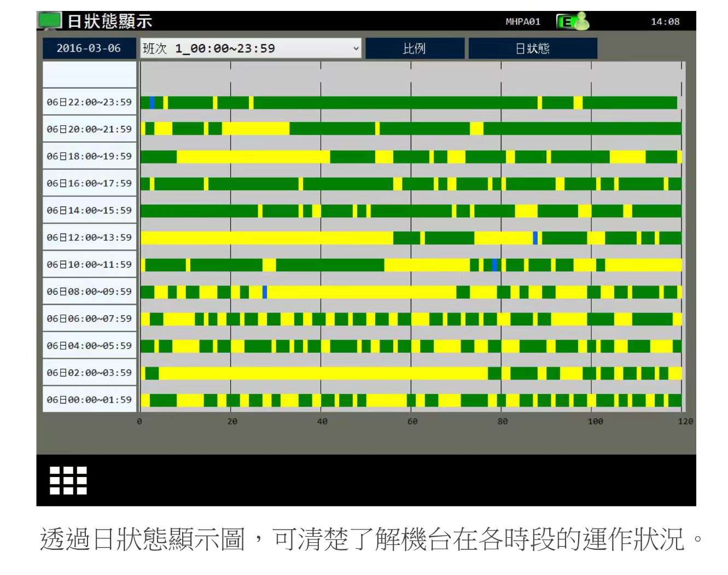Expand shift selector arrow next to 1_00:00~23:59

click(x=355, y=48)
